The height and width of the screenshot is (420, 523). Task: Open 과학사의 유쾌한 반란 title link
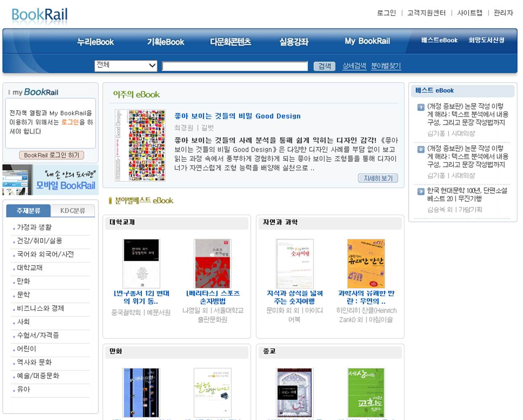tap(366, 297)
